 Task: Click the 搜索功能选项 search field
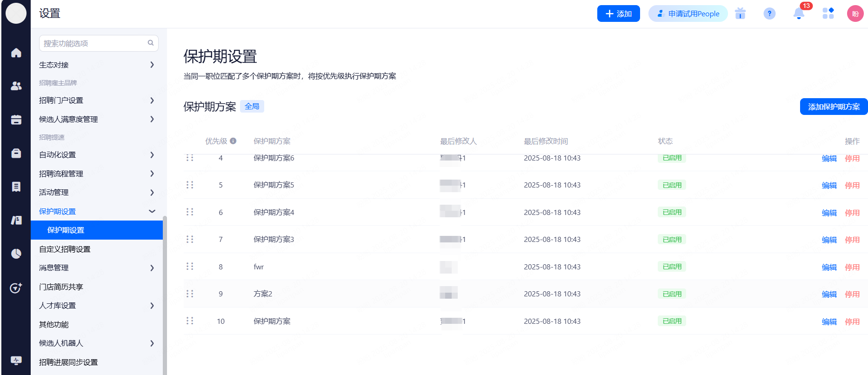(95, 43)
